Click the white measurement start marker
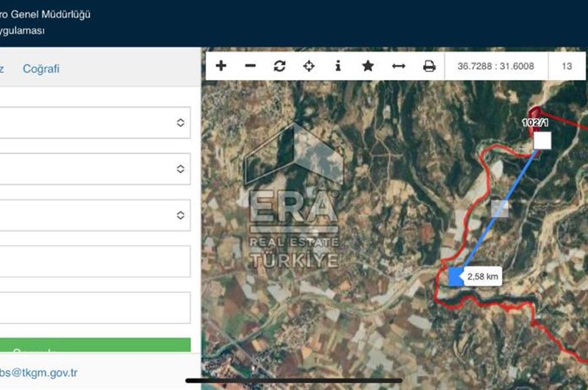Screen dimensions: 588x390 542,140
